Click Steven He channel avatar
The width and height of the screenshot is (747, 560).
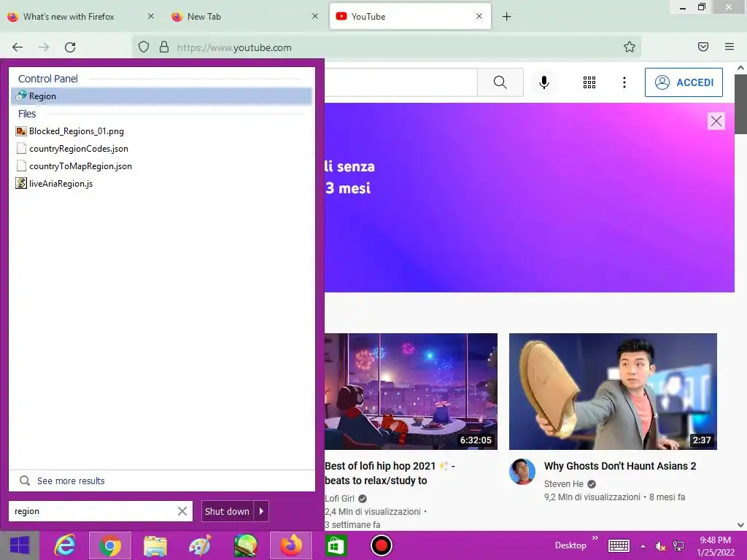522,472
